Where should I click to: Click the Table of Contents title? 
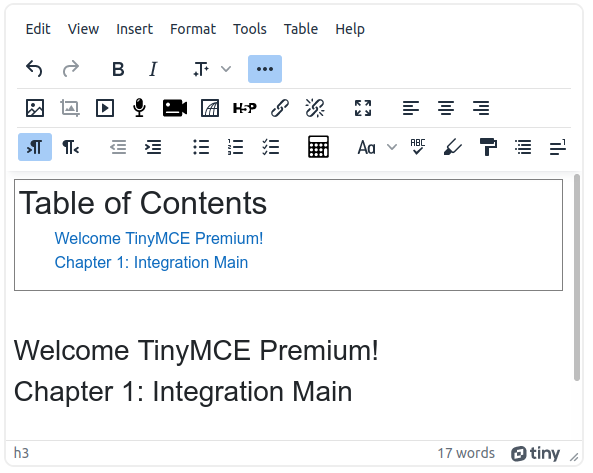click(x=143, y=203)
